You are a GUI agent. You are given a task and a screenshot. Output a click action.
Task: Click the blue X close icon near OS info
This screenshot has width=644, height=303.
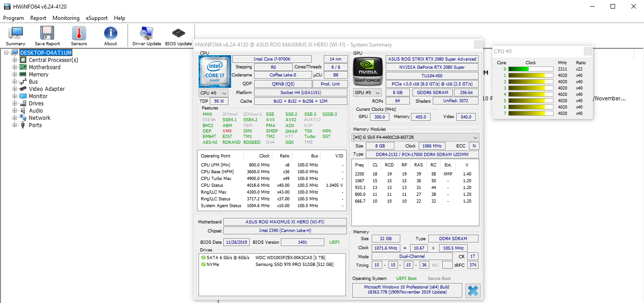pos(473,291)
